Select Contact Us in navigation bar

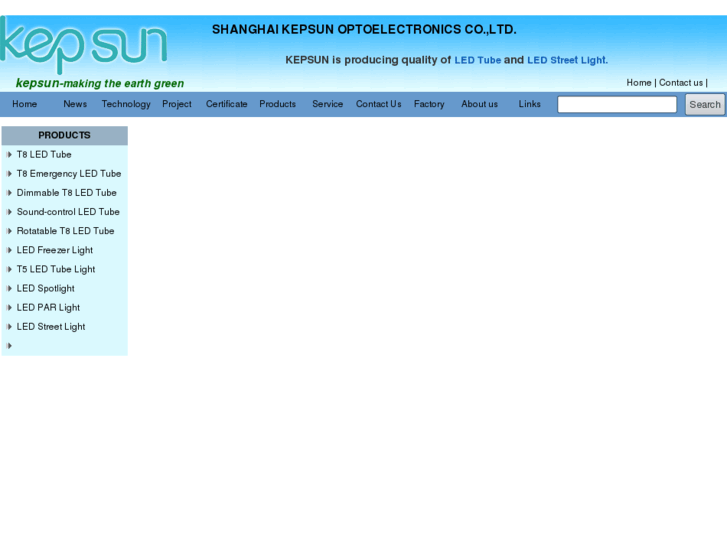[x=378, y=104]
